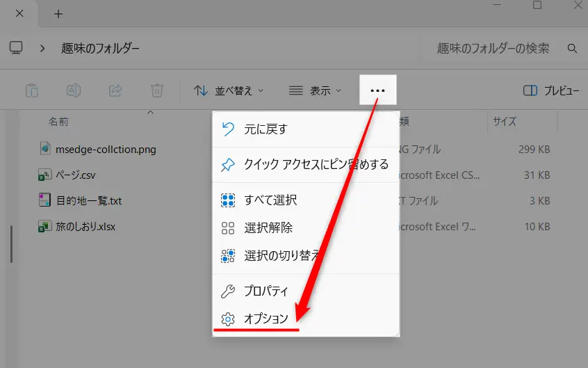Sort by the 名前 column header
Screen dimensions: 588x368
[58, 121]
